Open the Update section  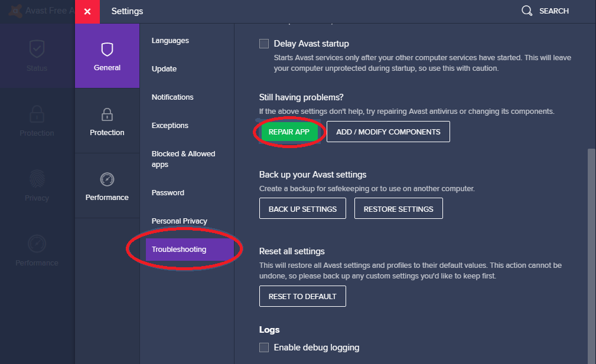click(x=164, y=68)
